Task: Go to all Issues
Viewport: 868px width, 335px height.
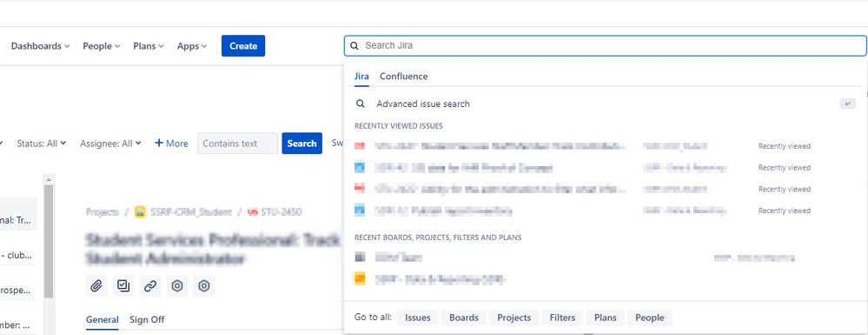Action: 417,318
